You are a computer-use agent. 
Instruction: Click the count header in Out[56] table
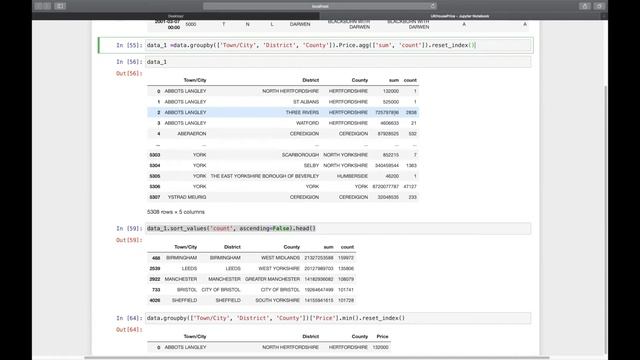tap(410, 80)
